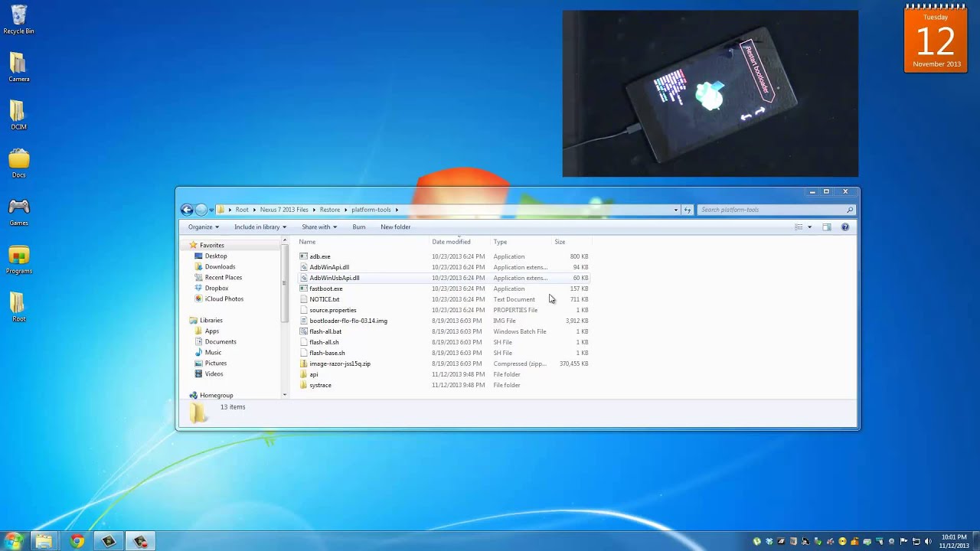Go forward in Explorer navigation

[x=201, y=210]
